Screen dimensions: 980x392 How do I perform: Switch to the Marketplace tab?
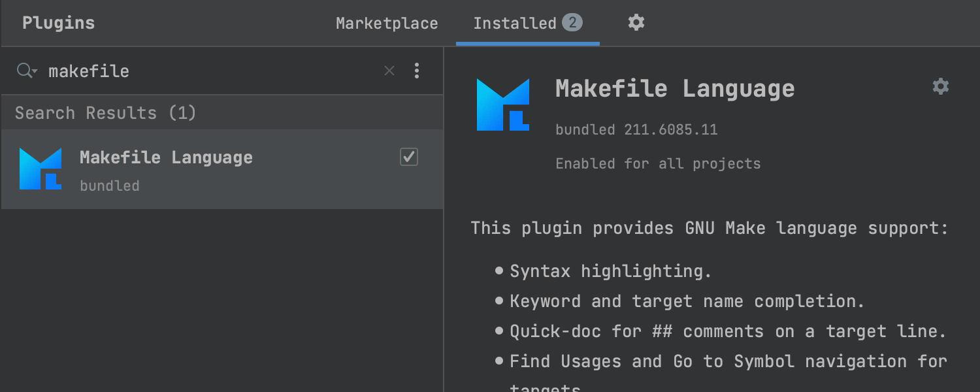click(x=387, y=24)
